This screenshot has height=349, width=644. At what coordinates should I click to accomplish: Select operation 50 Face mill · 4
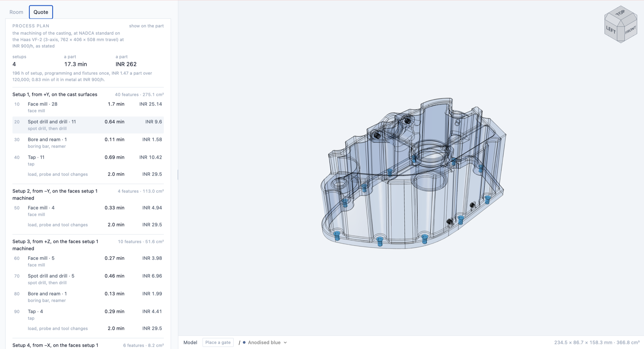click(x=88, y=211)
